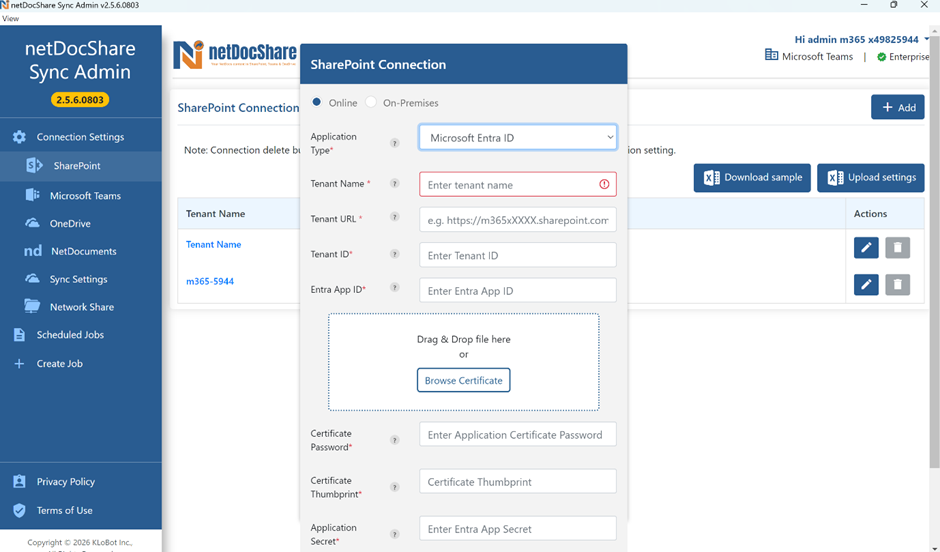The image size is (940, 552).
Task: Delete the Tenant Name row connection
Action: tap(897, 248)
